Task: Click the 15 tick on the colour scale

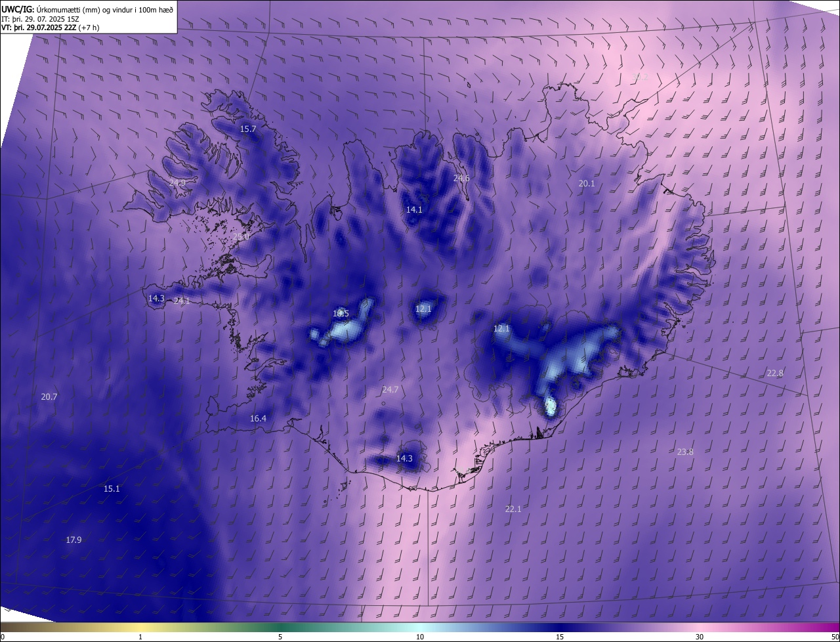Action: [x=560, y=637]
